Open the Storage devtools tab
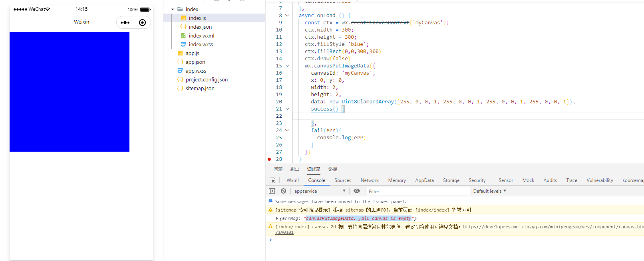This screenshot has width=644, height=261. (x=451, y=180)
